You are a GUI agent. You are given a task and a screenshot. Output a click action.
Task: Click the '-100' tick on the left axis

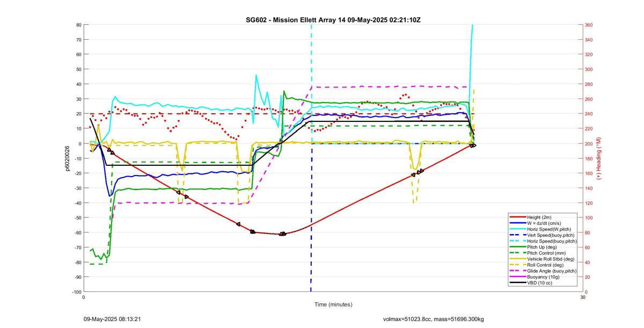click(x=77, y=291)
